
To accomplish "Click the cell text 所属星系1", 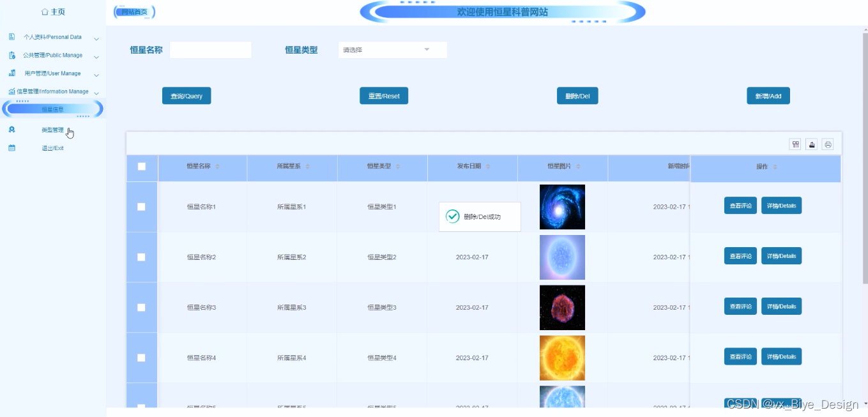I will point(292,207).
